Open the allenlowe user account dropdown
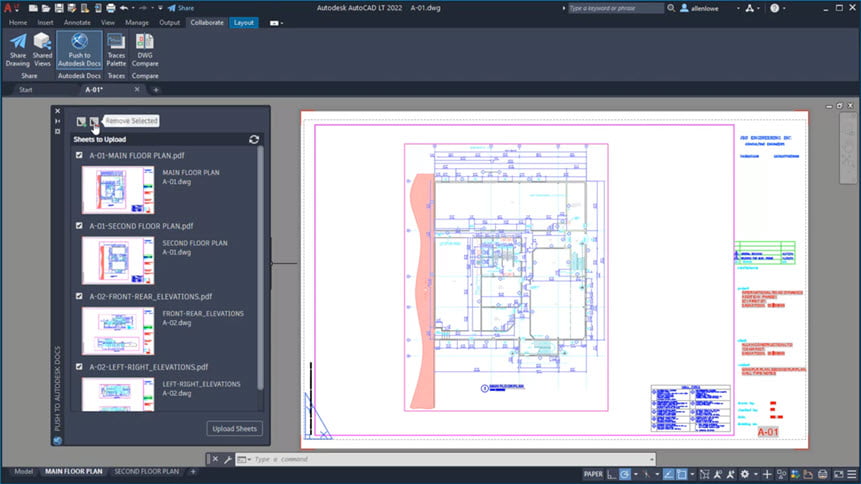 click(x=738, y=8)
